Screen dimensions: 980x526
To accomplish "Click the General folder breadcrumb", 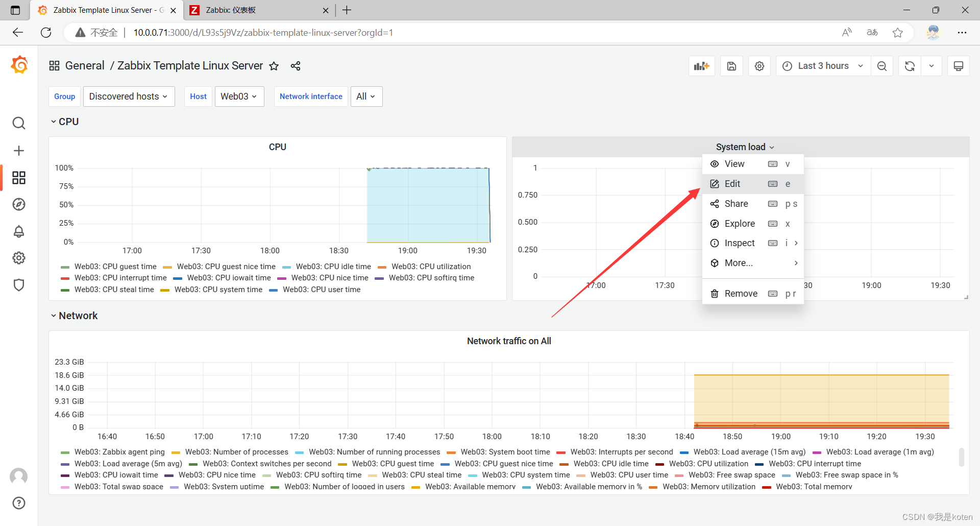I will click(x=85, y=66).
